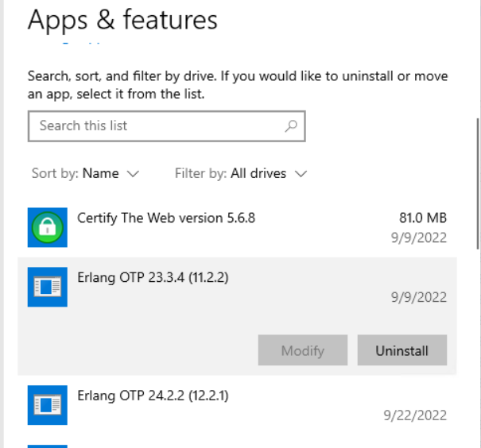
Task: Click the Certify The Web padlock icon
Action: pyautogui.click(x=48, y=227)
